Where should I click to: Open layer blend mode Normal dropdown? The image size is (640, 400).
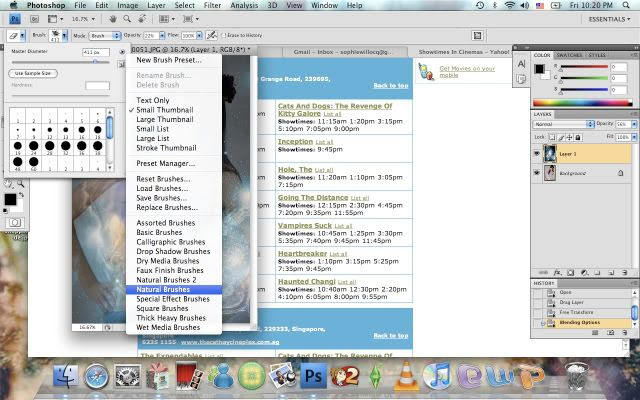563,124
